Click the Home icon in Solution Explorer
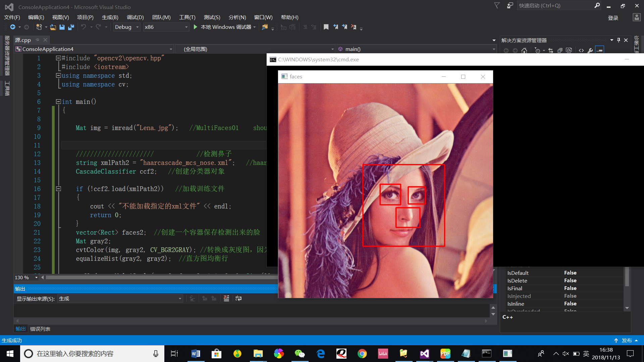 pyautogui.click(x=524, y=51)
